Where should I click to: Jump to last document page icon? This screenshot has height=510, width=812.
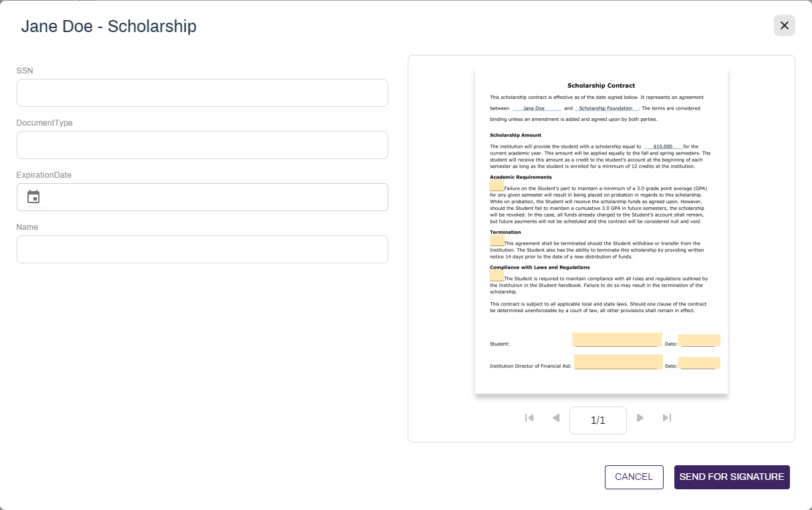(667, 418)
